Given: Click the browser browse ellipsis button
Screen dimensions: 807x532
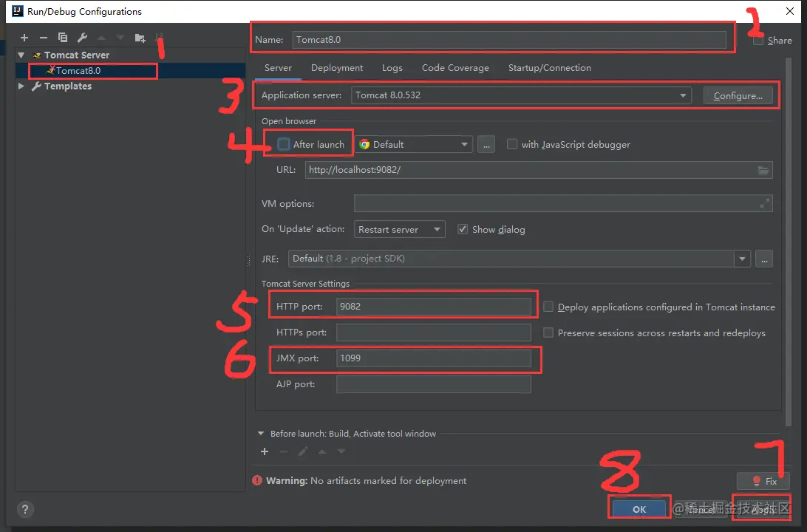Looking at the screenshot, I should 486,145.
